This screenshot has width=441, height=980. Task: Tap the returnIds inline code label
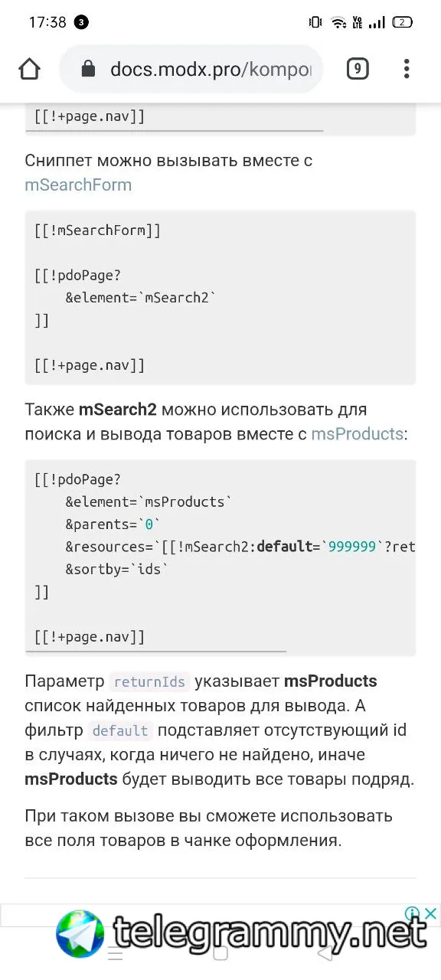[x=149, y=681]
